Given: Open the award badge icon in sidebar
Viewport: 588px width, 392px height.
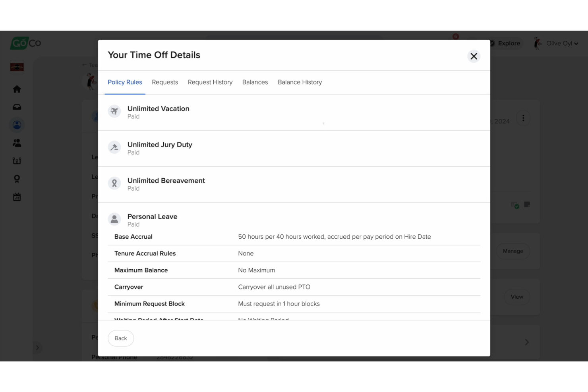Looking at the screenshot, I should pyautogui.click(x=17, y=179).
